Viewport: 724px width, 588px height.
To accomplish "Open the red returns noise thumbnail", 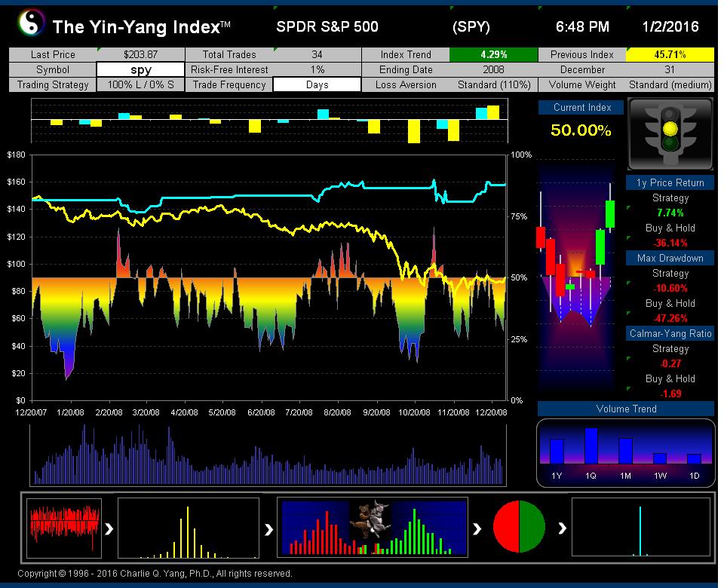I will 64,528.
